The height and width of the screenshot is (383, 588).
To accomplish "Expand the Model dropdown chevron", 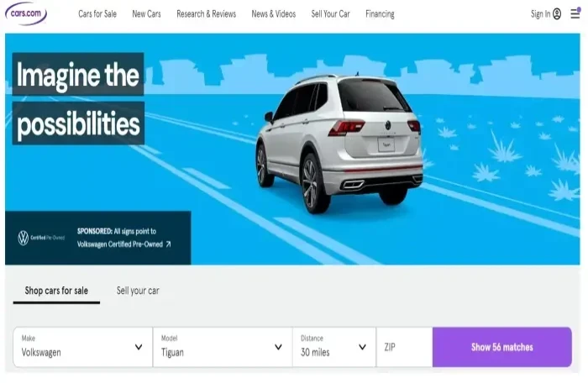I will tap(278, 347).
